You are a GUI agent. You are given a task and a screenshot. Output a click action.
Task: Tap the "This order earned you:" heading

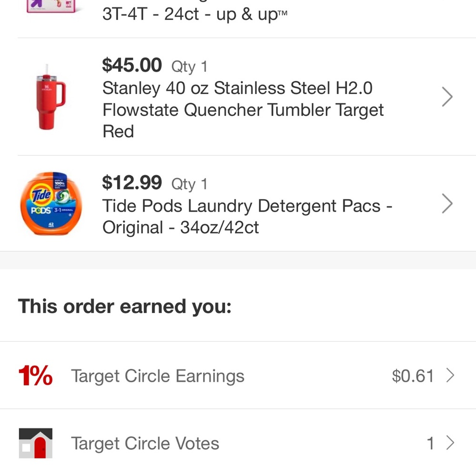(125, 307)
